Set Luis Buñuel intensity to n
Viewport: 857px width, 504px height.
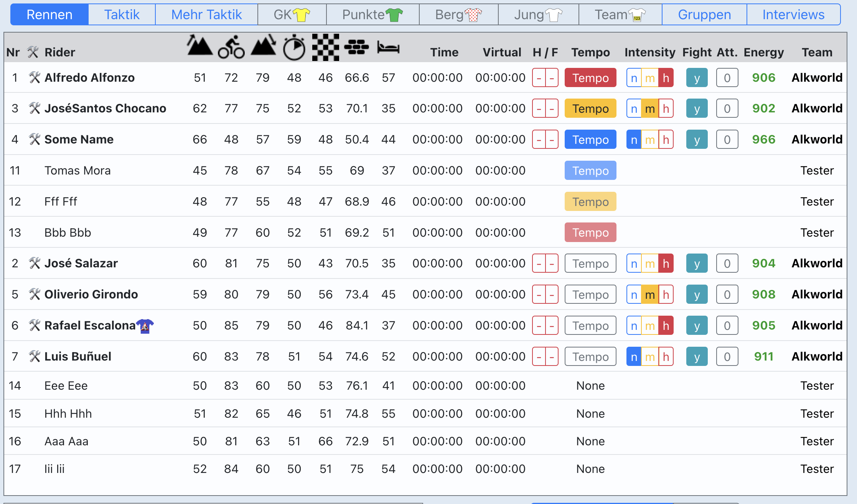634,357
